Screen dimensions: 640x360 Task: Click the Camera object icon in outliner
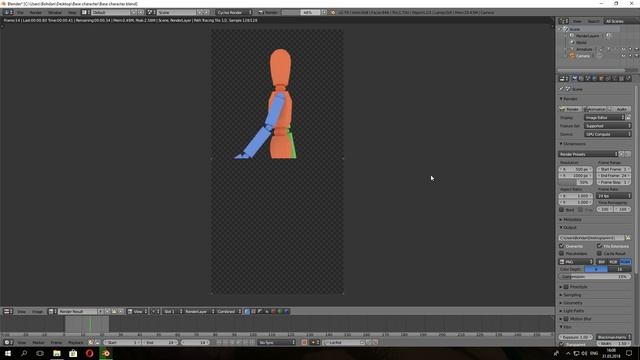point(572,56)
